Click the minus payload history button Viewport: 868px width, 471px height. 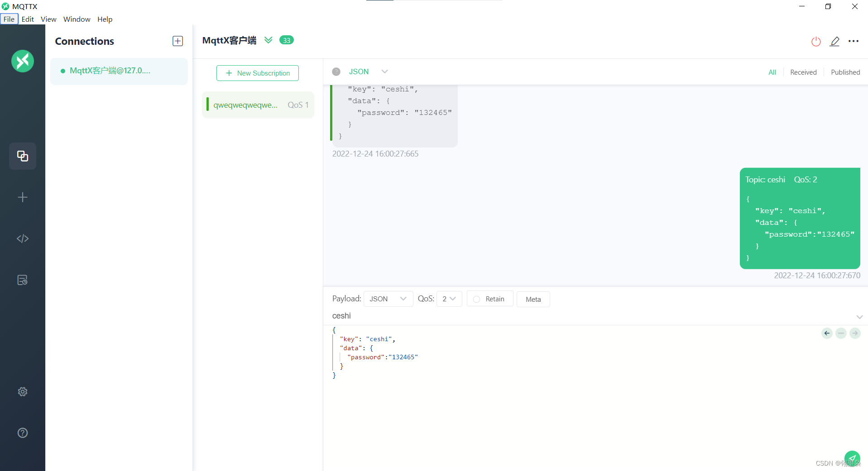click(x=841, y=333)
